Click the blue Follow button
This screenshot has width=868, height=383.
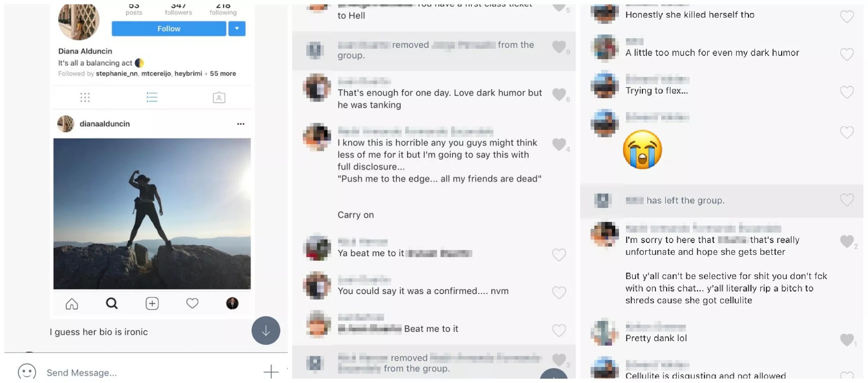click(x=169, y=28)
